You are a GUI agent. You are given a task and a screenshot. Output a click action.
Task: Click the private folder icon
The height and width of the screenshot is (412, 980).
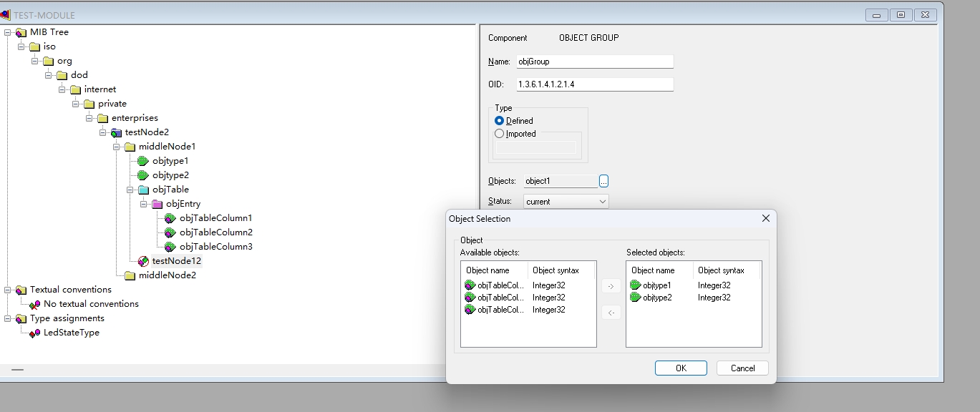coord(89,104)
